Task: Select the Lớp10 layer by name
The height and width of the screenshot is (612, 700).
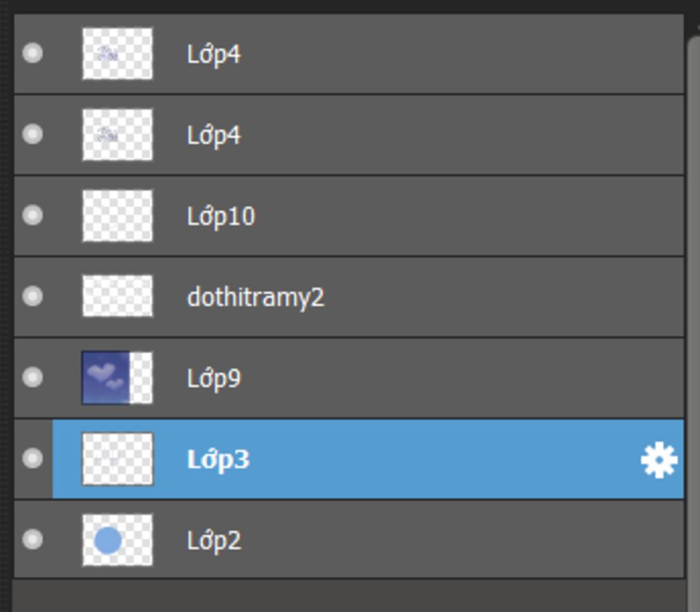Action: 221,217
